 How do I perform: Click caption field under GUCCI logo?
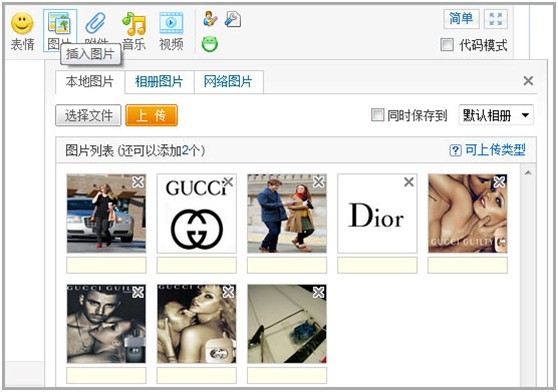(x=196, y=265)
